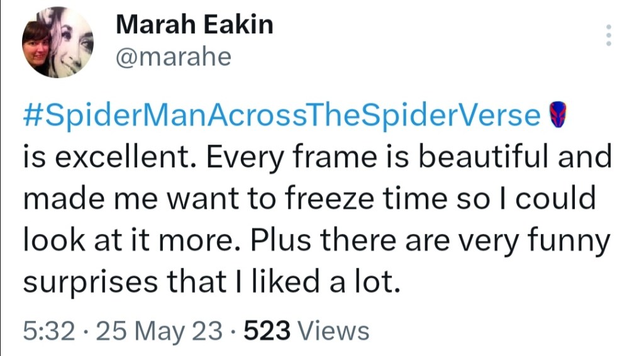The width and height of the screenshot is (644, 356).
Task: Click the black-and-white half of the avatar
Action: click(x=74, y=43)
